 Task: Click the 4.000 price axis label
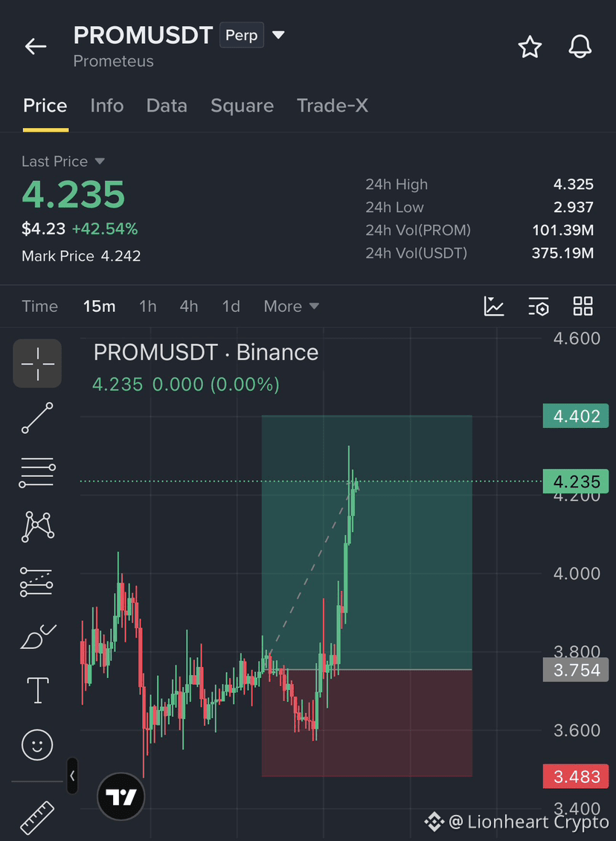(x=577, y=574)
